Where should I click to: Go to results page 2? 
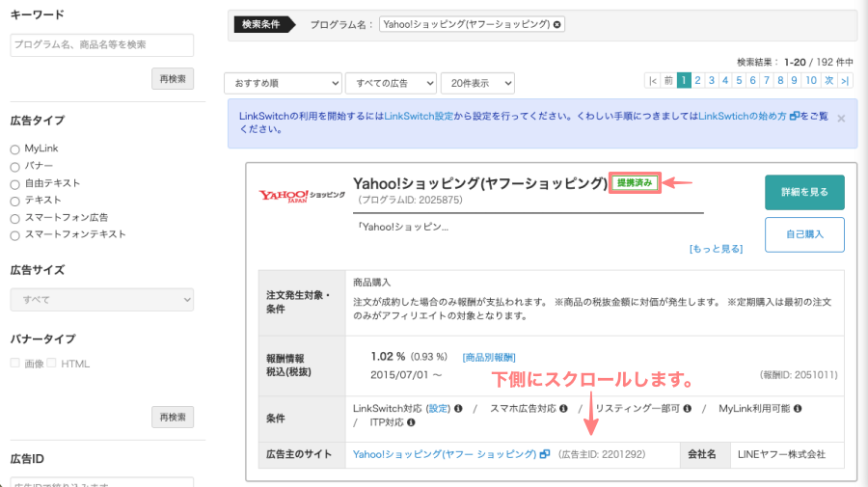tap(697, 81)
